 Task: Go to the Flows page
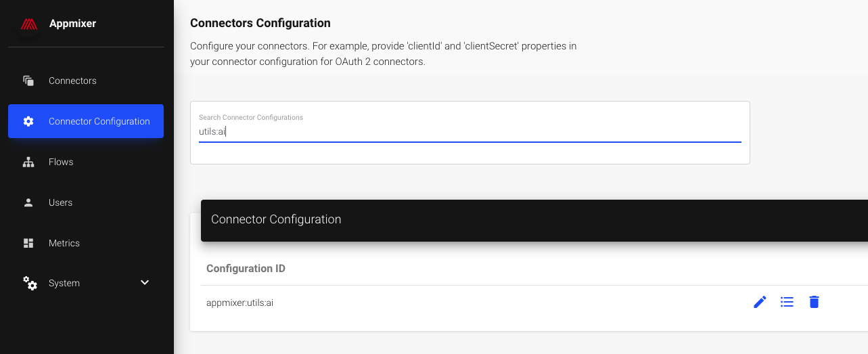61,162
